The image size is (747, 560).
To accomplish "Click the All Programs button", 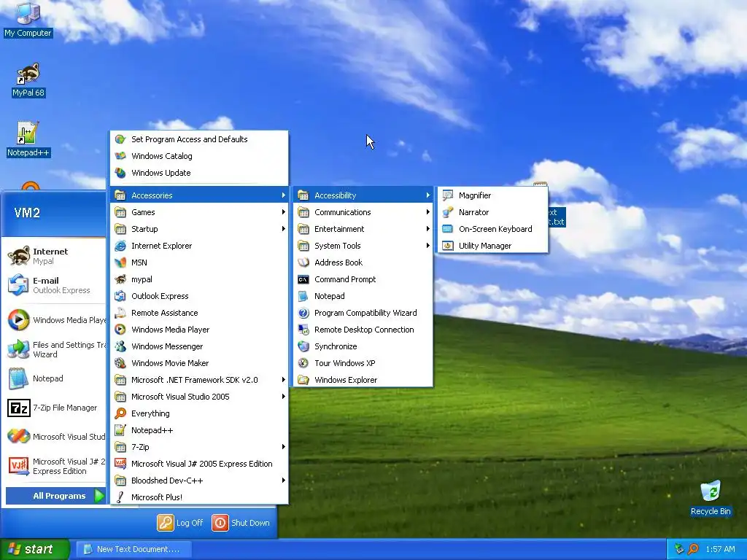I will [55, 496].
